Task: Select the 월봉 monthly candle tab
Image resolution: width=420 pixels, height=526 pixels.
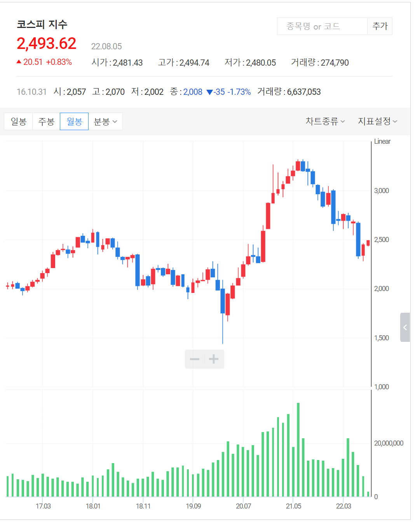Action: pyautogui.click(x=74, y=121)
